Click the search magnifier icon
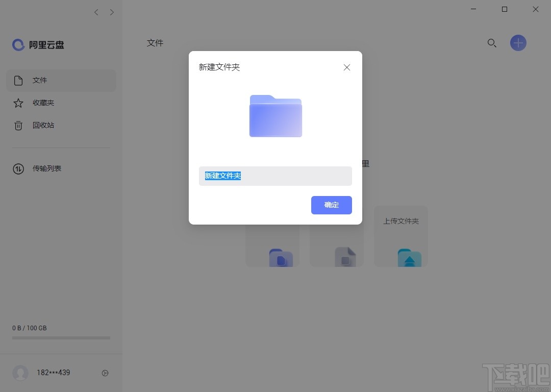Image resolution: width=551 pixels, height=392 pixels. (x=491, y=43)
